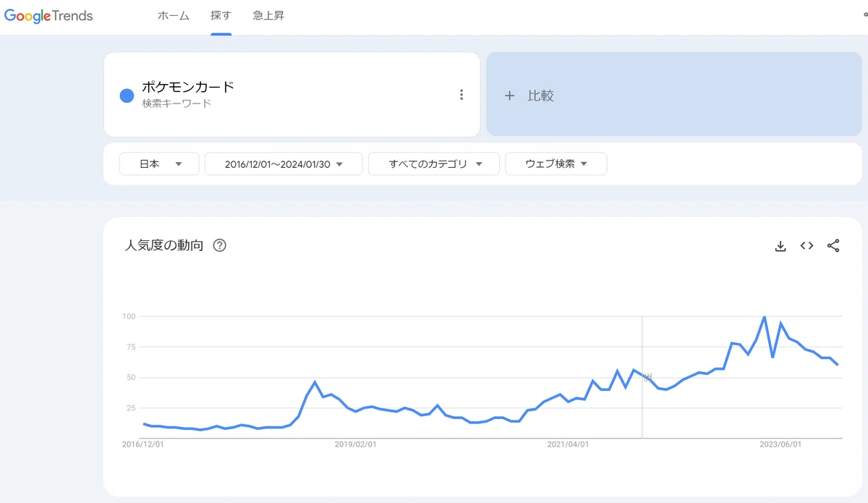Open the embed code icon
The width and height of the screenshot is (868, 503).
coord(807,246)
